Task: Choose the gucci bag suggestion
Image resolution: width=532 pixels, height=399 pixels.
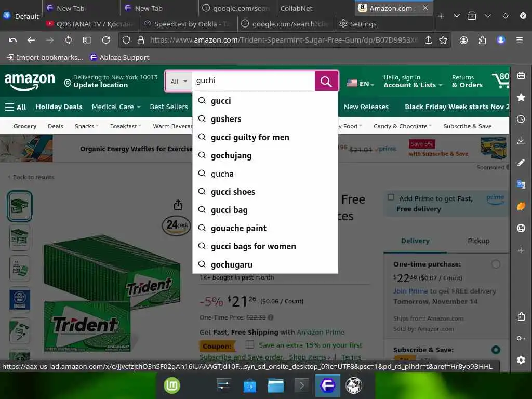Action: (265, 210)
